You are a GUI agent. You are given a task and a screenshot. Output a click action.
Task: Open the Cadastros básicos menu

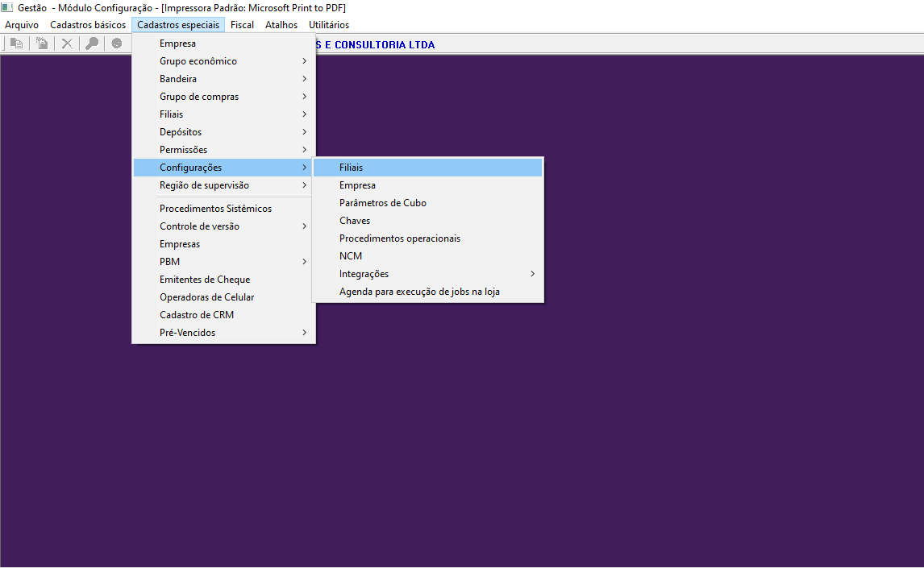pos(88,25)
